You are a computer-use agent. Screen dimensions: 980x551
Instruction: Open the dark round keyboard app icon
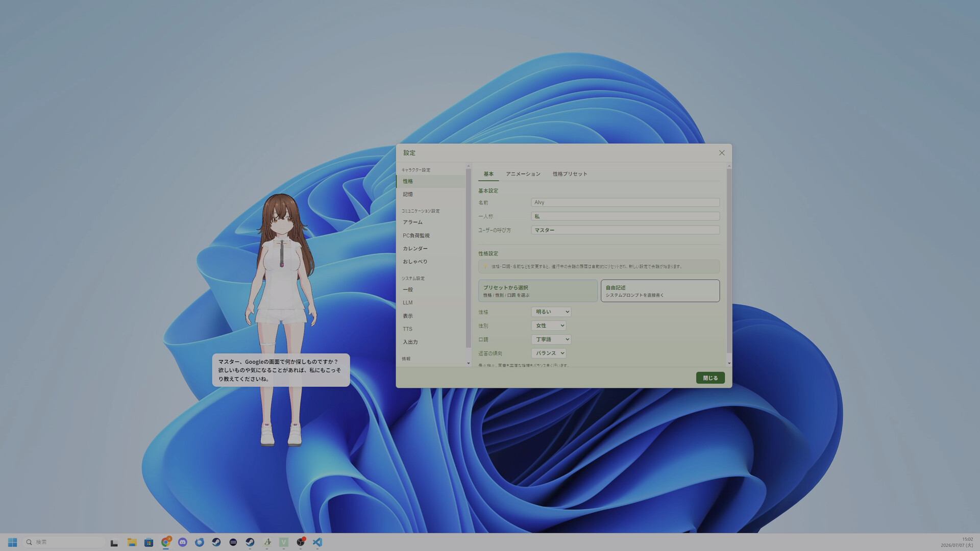[233, 542]
